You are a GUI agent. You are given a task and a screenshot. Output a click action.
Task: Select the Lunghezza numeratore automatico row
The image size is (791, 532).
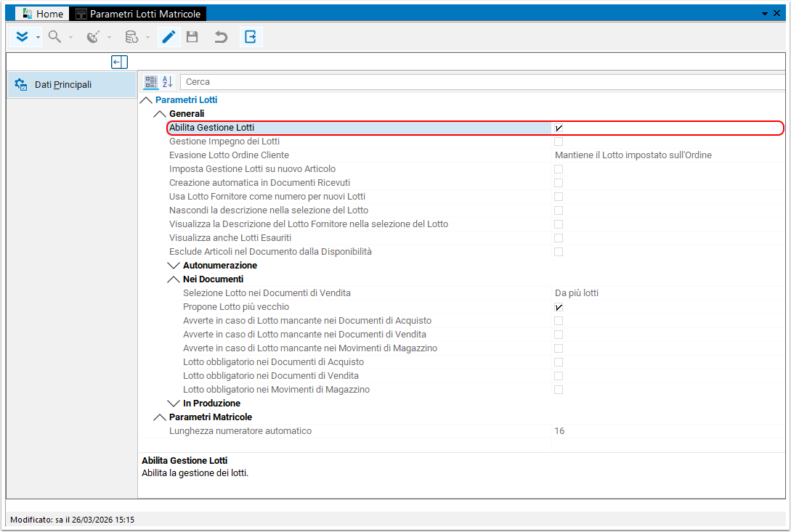[475, 431]
